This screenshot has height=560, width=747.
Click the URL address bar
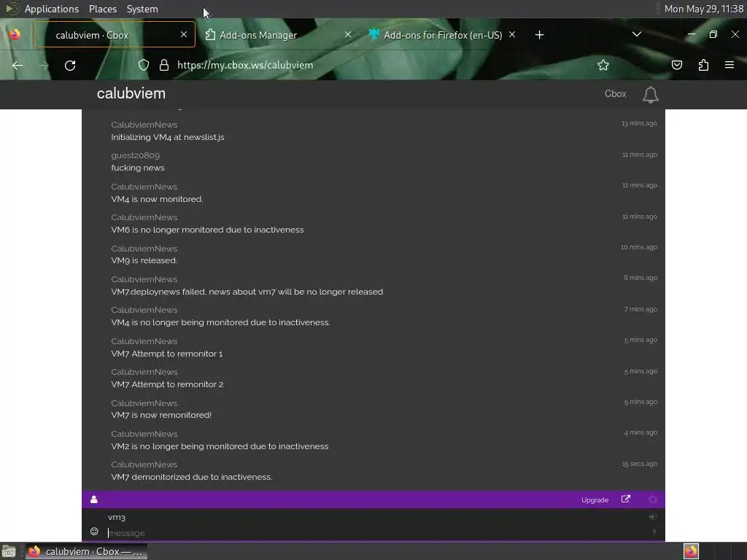click(x=362, y=65)
